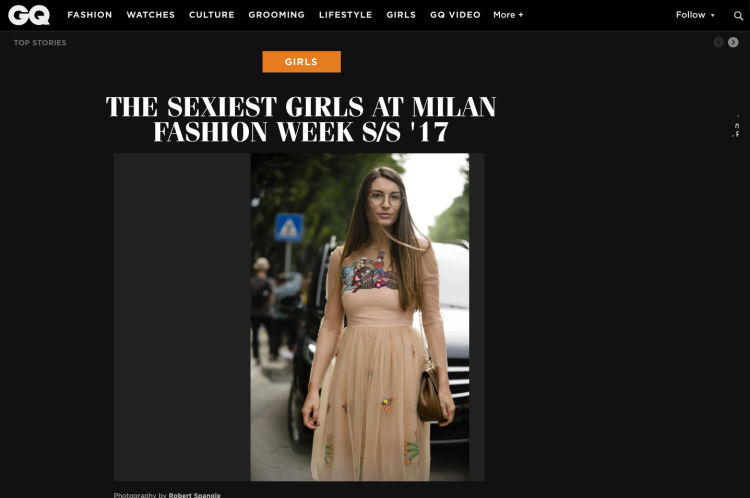750x498 pixels.
Task: Click the GQ logo
Action: point(29,15)
